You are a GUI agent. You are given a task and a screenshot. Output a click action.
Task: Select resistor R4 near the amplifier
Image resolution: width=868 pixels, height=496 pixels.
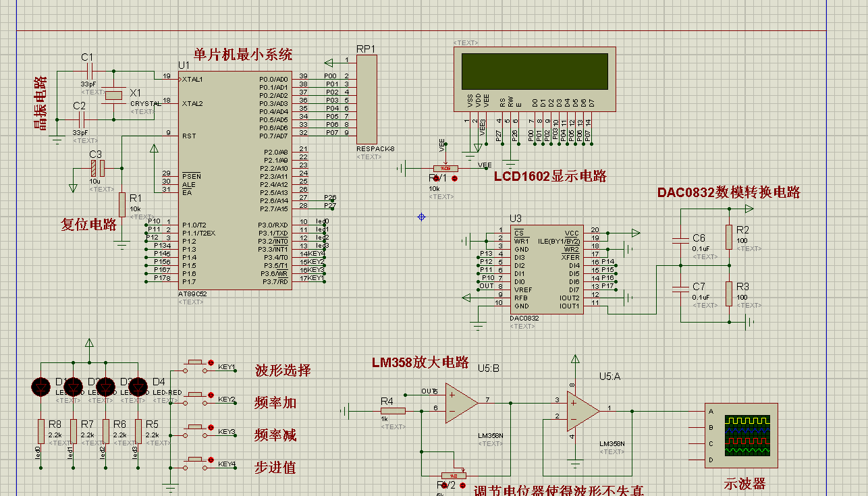pyautogui.click(x=394, y=410)
